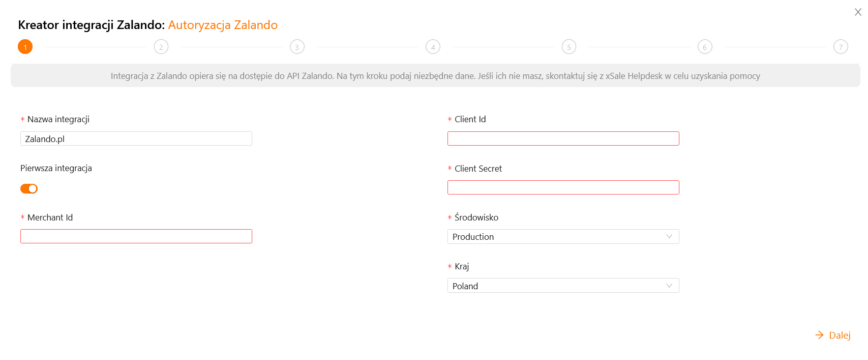
Task: Disable the Pierwsza integracja toggle
Action: click(x=29, y=189)
